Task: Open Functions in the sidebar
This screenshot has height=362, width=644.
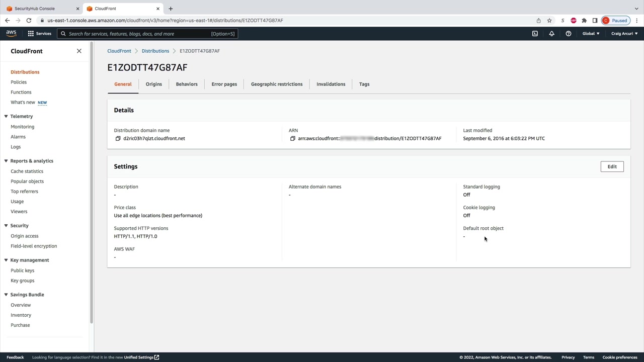Action: coord(21,92)
